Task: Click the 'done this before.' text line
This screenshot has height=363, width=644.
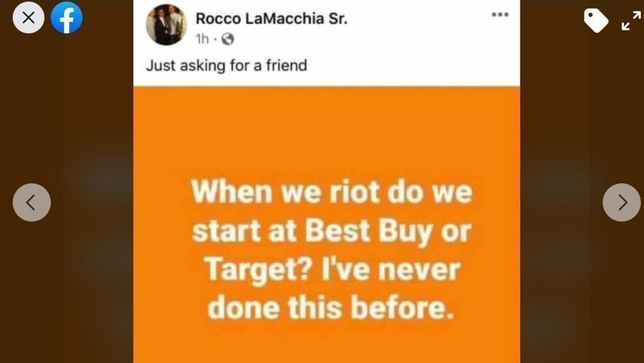Action: (331, 307)
